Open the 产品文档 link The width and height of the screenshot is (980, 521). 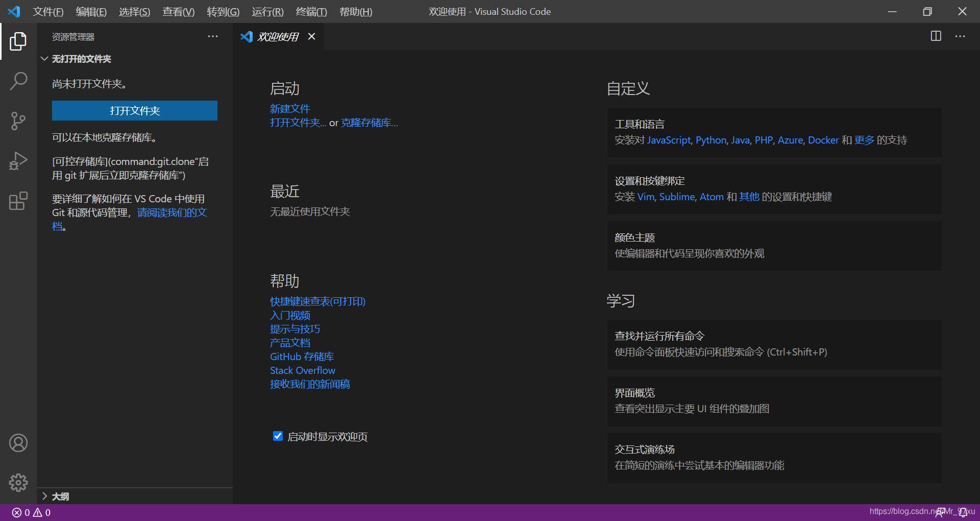[290, 343]
